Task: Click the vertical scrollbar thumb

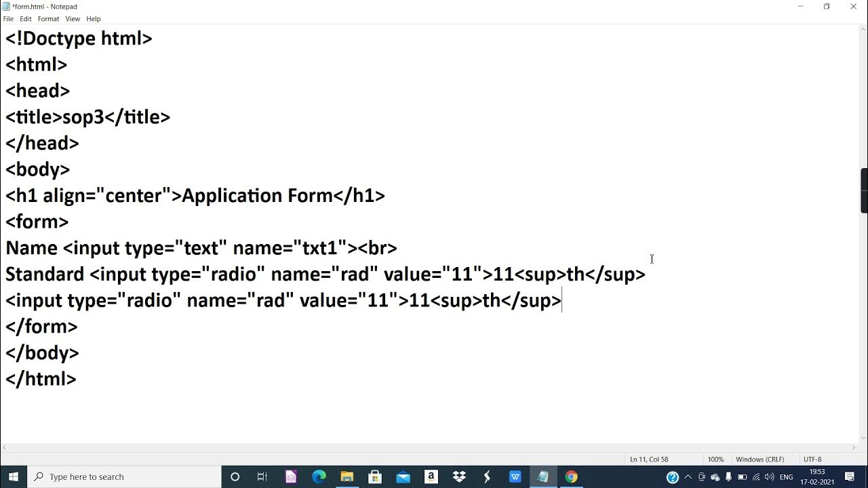Action: point(864,190)
